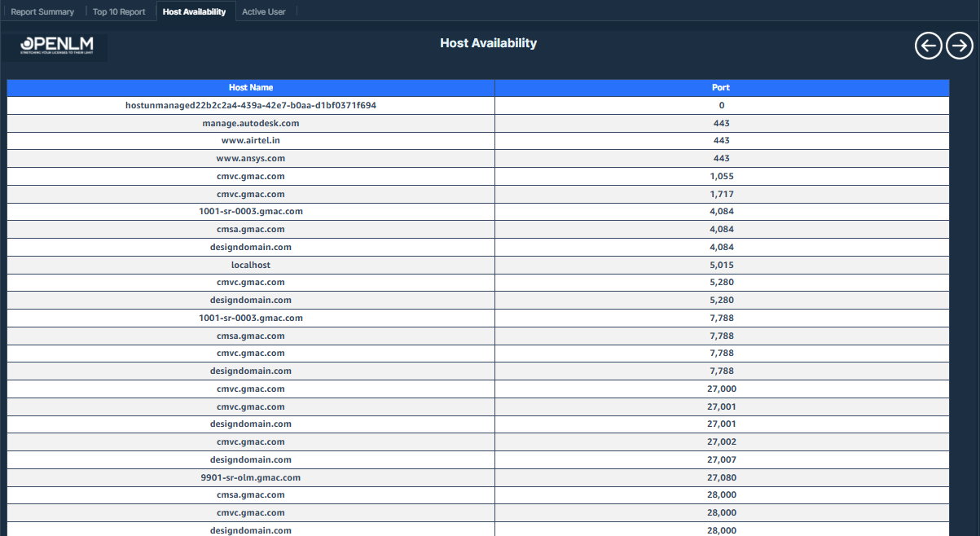Click the Port column header
The width and height of the screenshot is (980, 536).
(720, 87)
